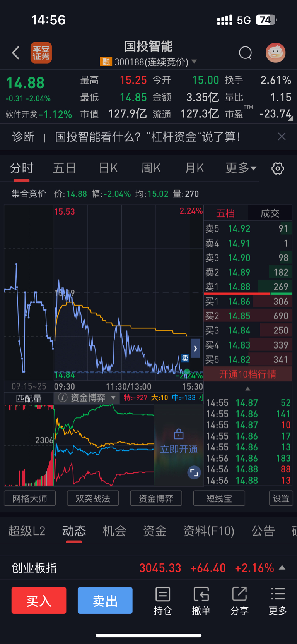Select the 匹配量 indicator label
The width and height of the screenshot is (297, 644).
coord(29,398)
